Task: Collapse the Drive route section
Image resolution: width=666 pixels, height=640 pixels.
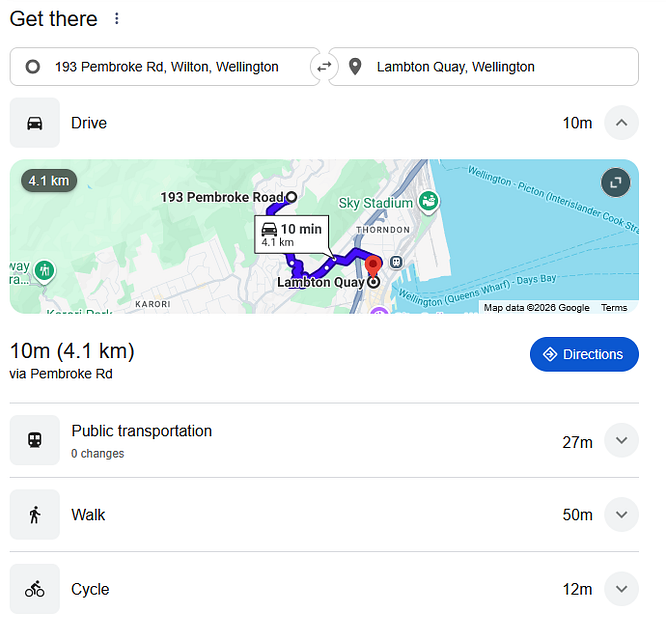Action: pyautogui.click(x=621, y=123)
